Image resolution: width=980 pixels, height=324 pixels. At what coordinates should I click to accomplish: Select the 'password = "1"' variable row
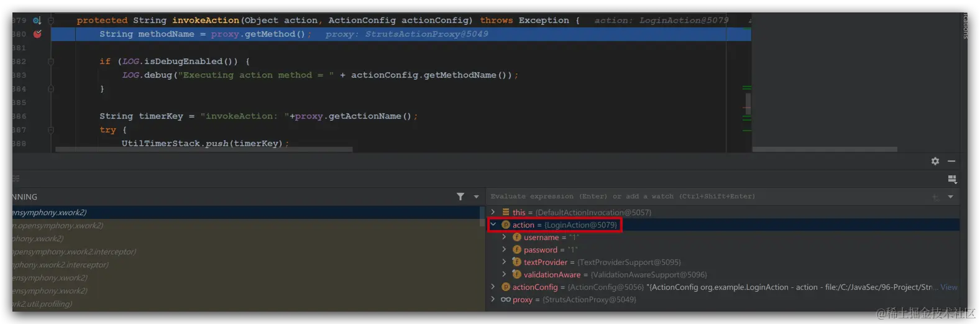(723, 249)
